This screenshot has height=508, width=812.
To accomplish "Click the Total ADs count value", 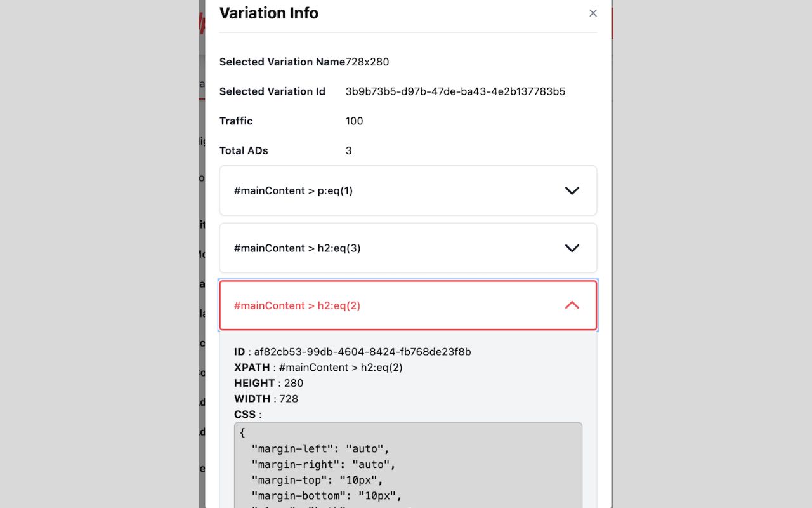I will click(x=349, y=150).
